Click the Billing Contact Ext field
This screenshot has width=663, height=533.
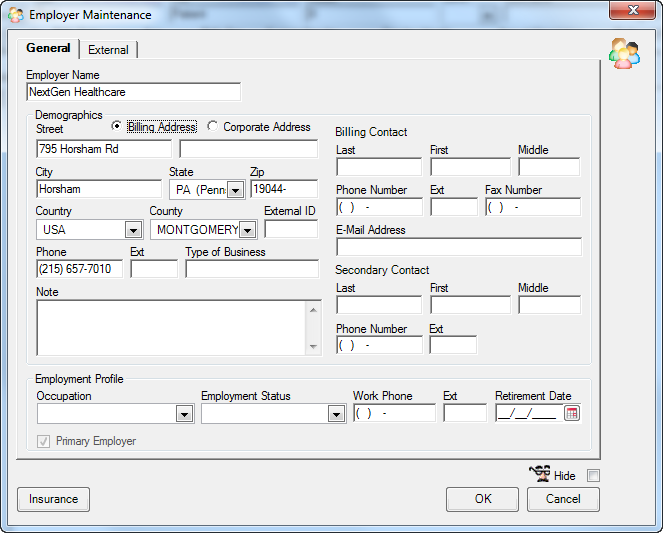pyautogui.click(x=454, y=207)
